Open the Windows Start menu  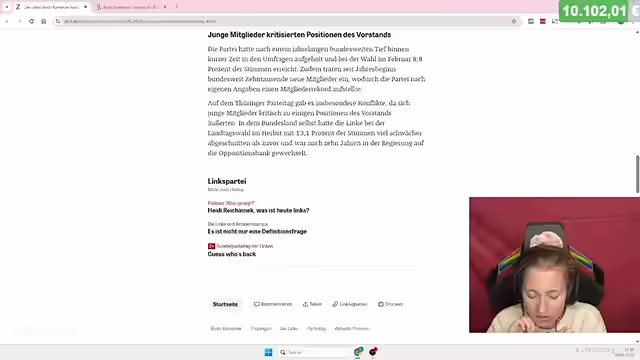tap(268, 352)
